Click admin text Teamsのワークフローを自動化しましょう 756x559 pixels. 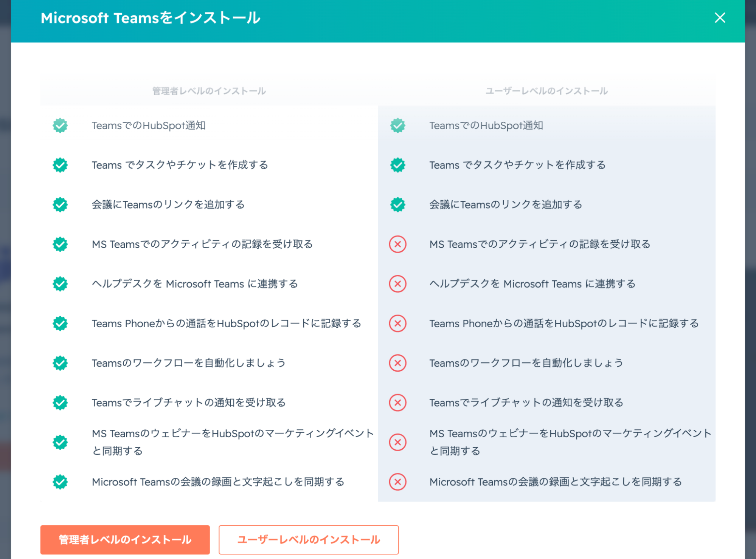click(x=189, y=363)
